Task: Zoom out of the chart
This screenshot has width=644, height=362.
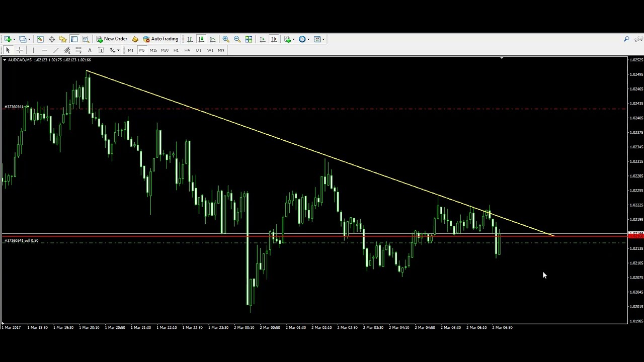Action: (237, 39)
